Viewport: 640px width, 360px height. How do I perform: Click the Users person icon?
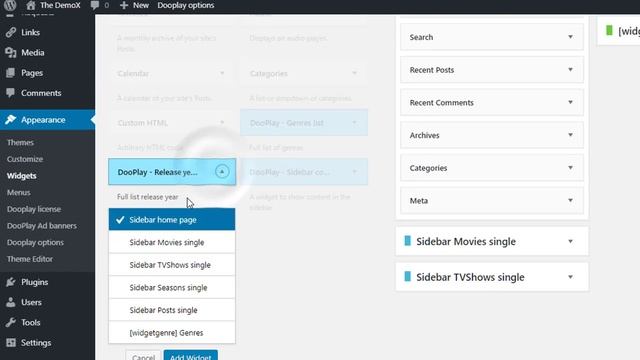click(x=11, y=302)
